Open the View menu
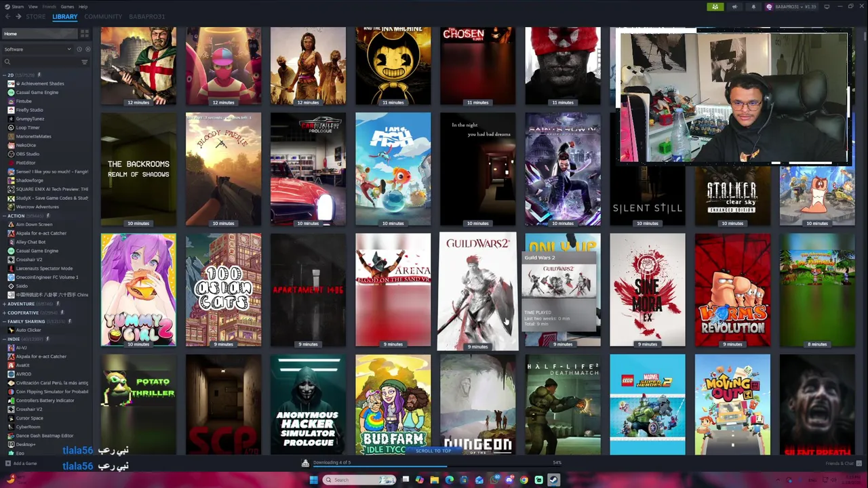 33,6
